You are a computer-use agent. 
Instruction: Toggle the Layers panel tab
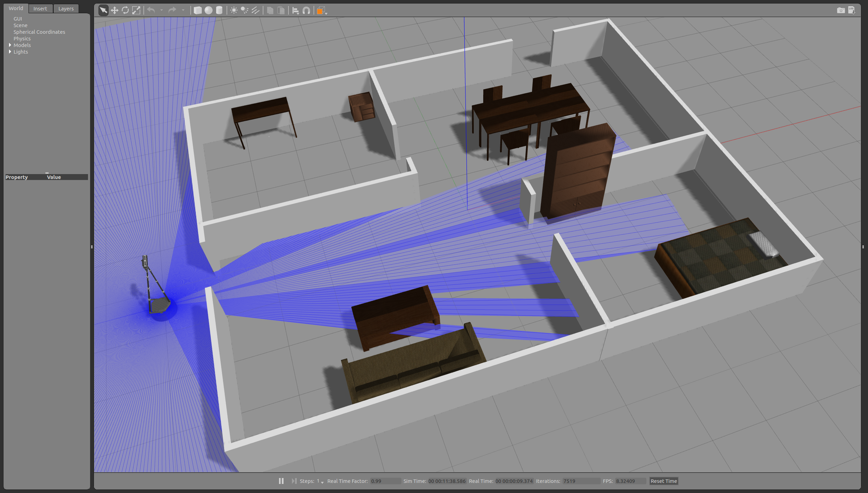click(65, 8)
